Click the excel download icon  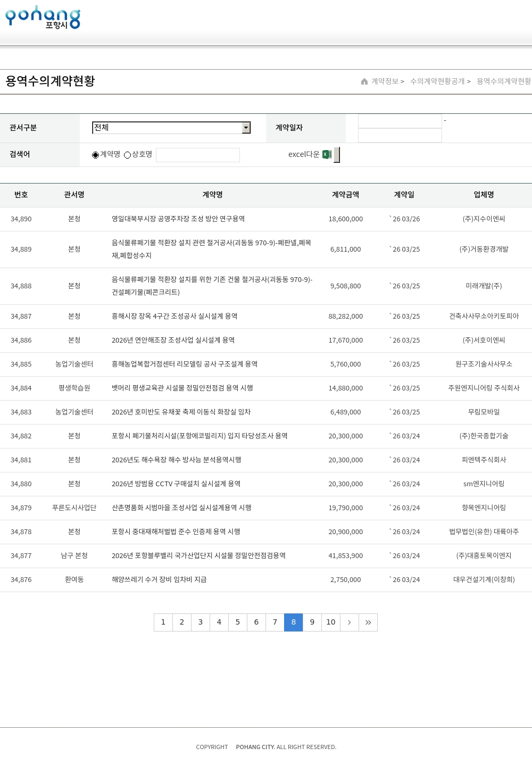[x=327, y=154]
